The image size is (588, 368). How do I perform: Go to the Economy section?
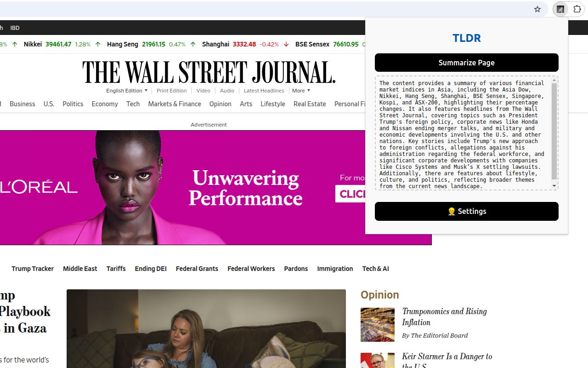105,104
